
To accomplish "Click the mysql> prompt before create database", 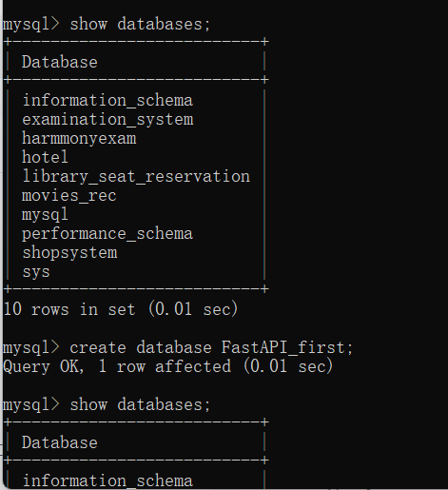I will (31, 348).
